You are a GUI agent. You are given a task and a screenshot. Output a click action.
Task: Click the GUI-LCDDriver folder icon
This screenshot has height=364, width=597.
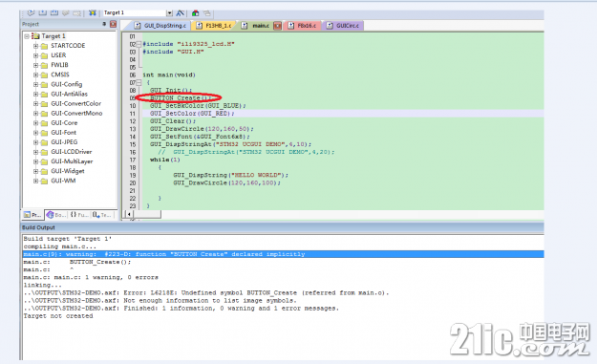tap(44, 152)
